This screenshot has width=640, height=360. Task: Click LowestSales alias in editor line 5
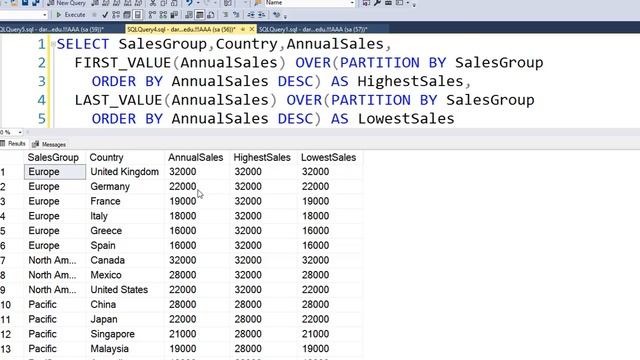[406, 119]
